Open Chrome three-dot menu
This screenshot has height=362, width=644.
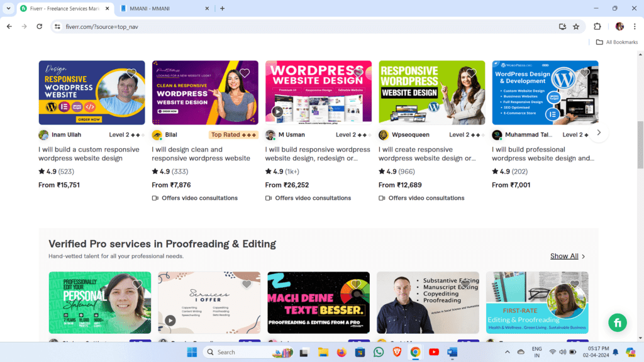(x=635, y=26)
